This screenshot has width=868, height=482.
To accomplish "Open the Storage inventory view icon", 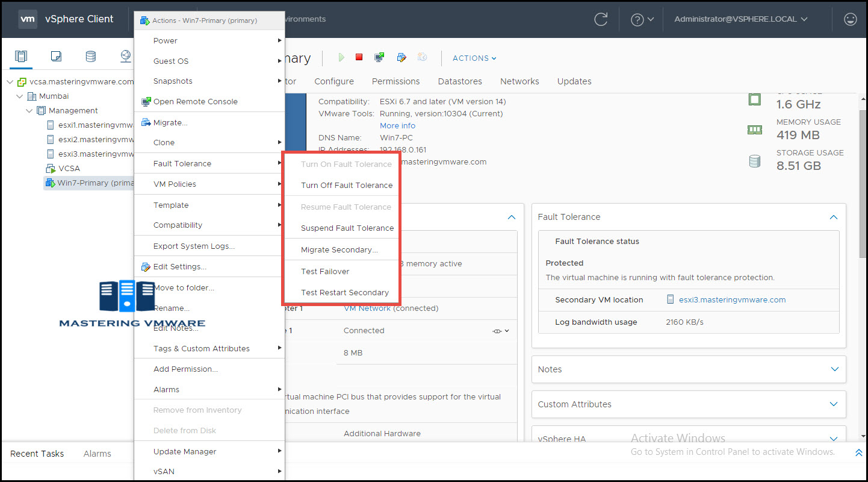I will click(x=90, y=57).
